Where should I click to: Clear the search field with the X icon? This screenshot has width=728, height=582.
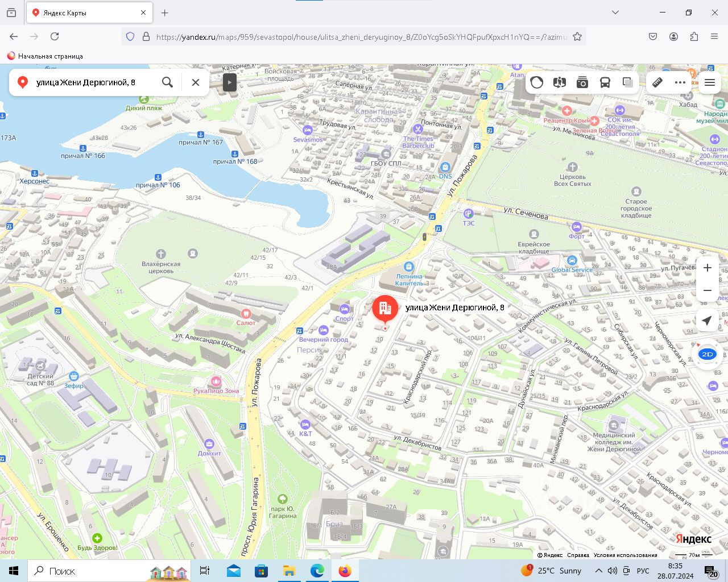pos(196,82)
